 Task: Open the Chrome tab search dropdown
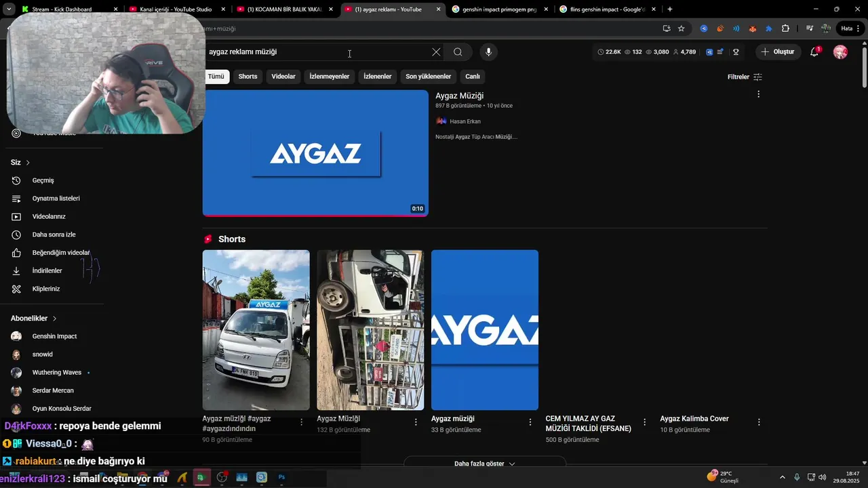coord(9,9)
